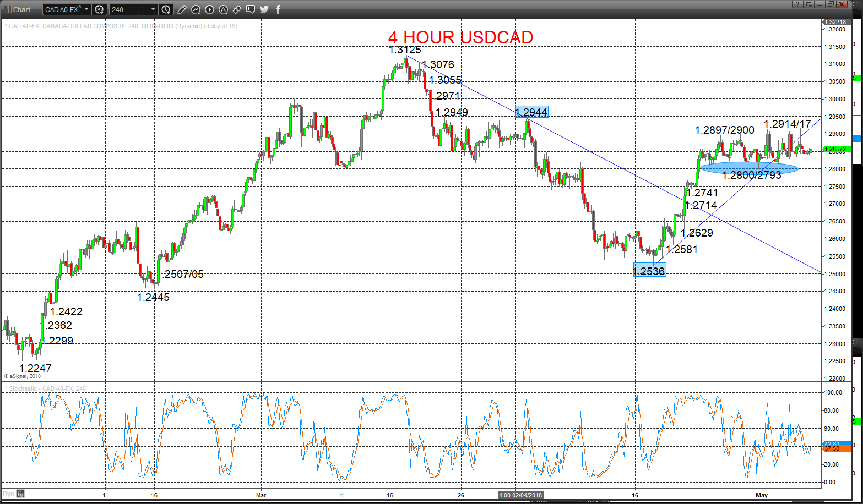Share chart via Twitter icon

264,9
